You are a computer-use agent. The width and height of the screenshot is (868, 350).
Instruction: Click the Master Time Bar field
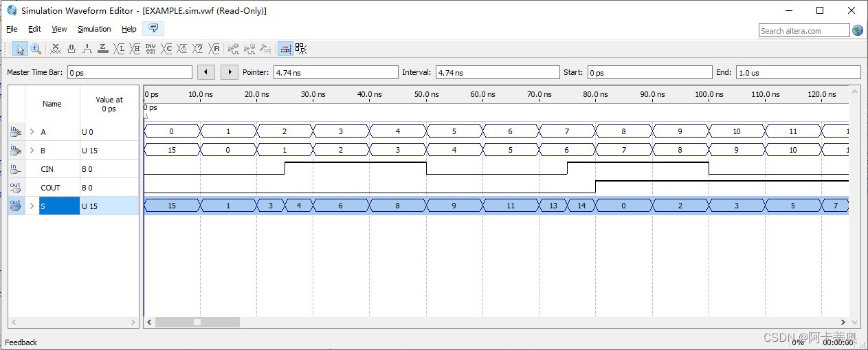[x=130, y=72]
